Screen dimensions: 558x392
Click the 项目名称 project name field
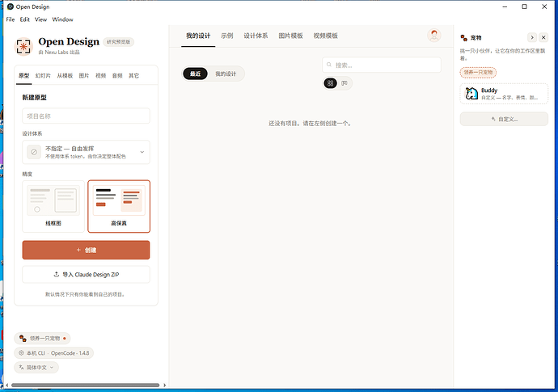86,116
